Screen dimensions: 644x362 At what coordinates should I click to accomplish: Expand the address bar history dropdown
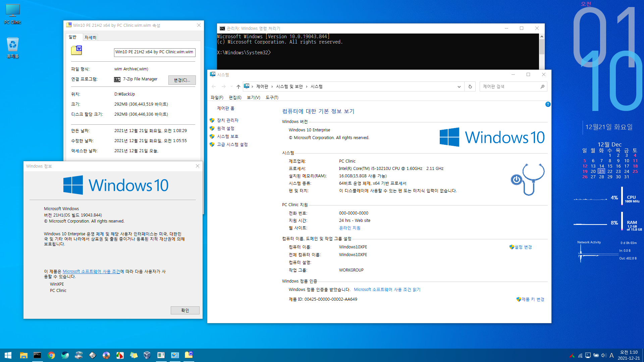(x=459, y=86)
